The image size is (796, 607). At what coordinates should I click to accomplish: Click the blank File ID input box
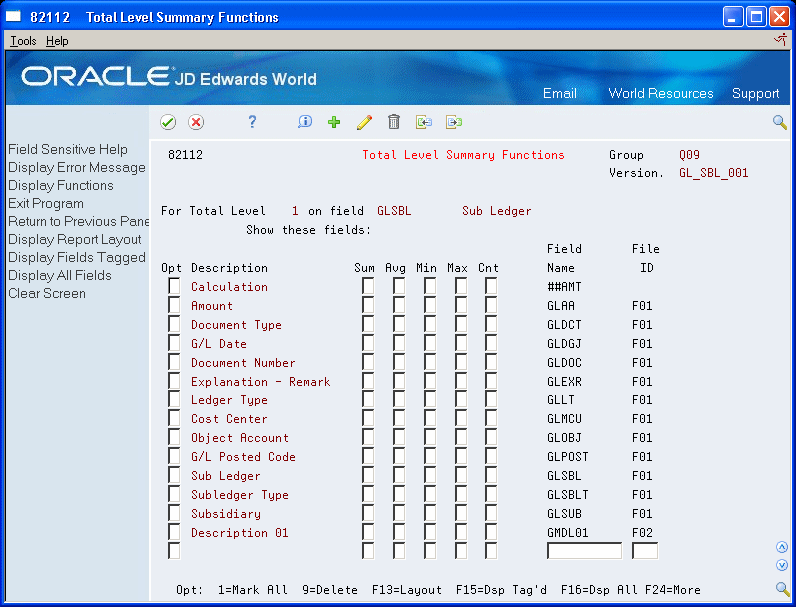coord(645,551)
